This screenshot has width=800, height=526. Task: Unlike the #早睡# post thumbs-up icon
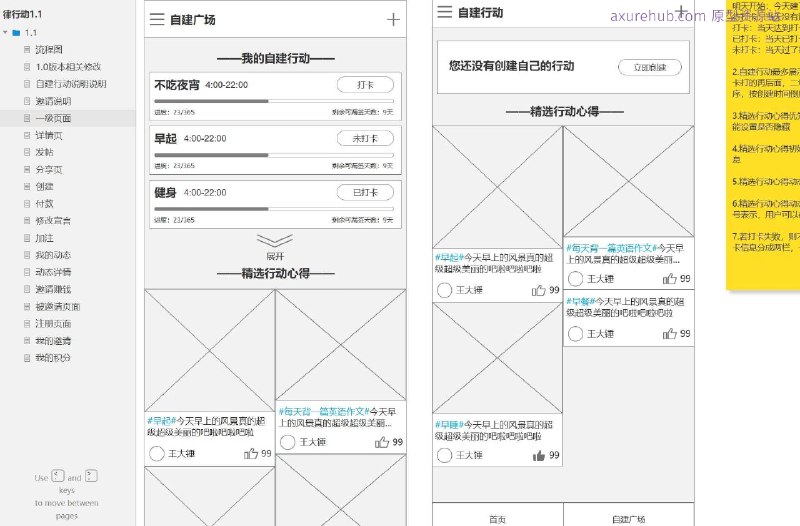coord(539,455)
